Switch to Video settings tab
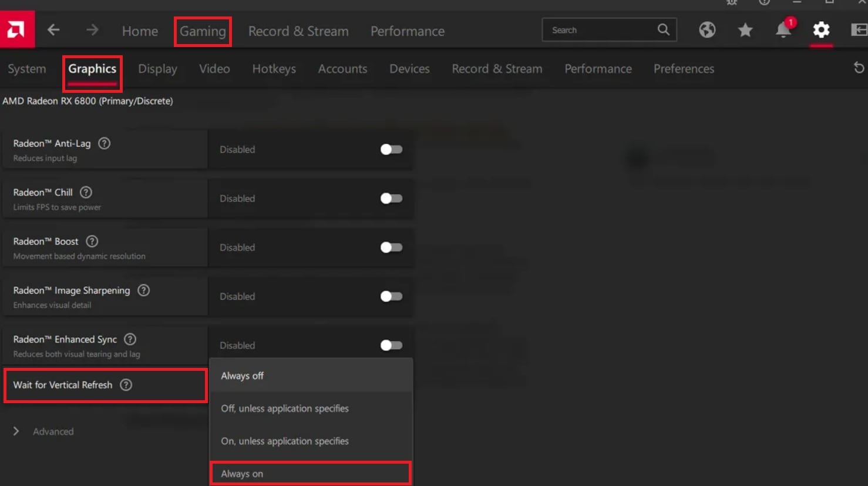This screenshot has width=868, height=486. [214, 69]
